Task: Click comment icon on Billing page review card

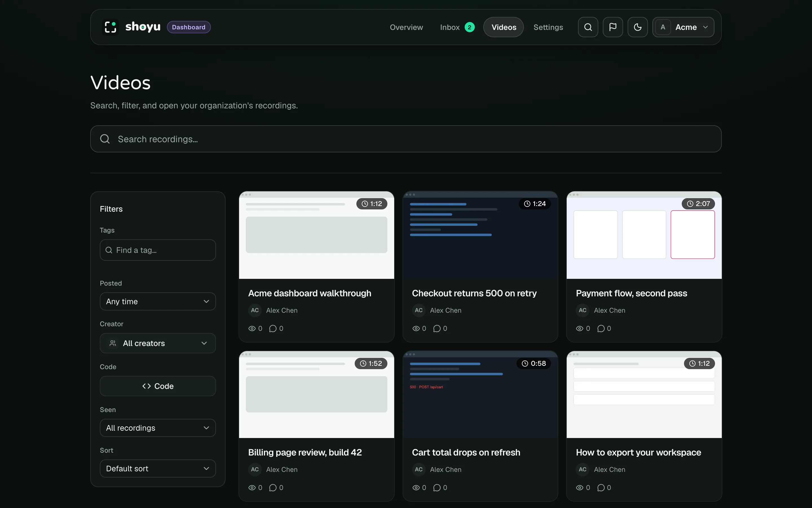Action: (273, 487)
